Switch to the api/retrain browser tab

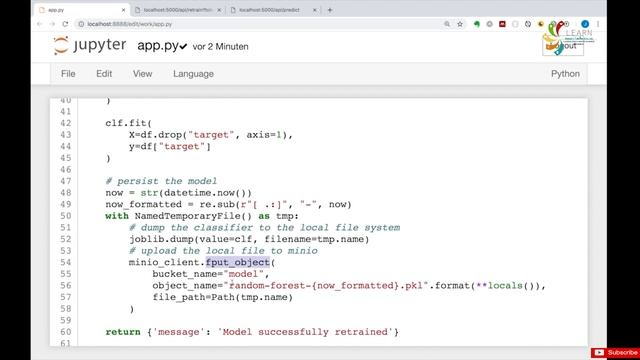(x=178, y=10)
